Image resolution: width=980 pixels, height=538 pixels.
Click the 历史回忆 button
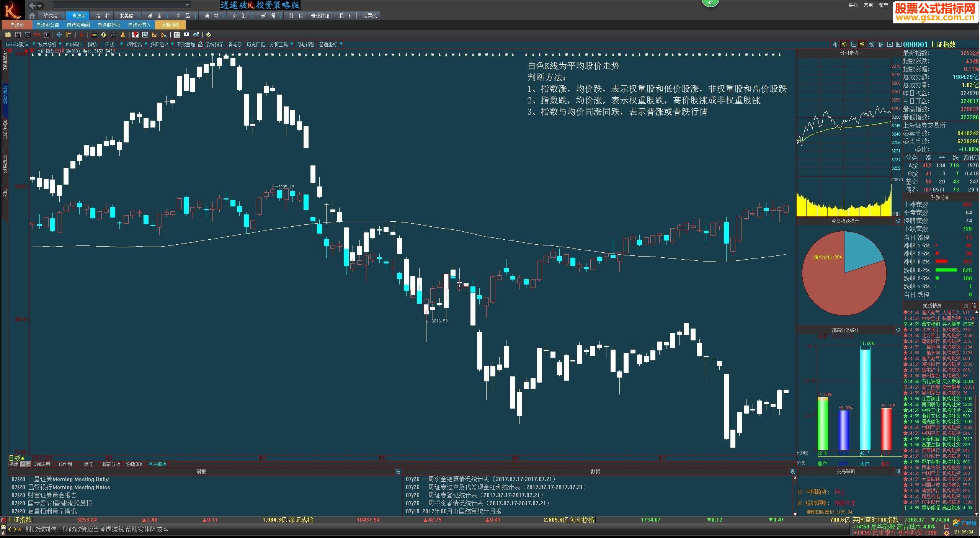click(256, 44)
